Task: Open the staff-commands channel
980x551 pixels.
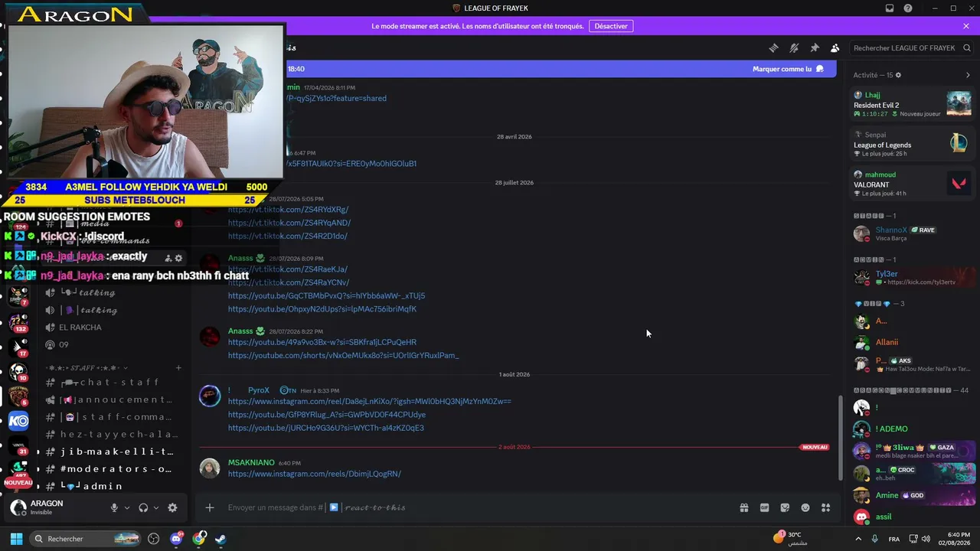Action: coord(109,417)
